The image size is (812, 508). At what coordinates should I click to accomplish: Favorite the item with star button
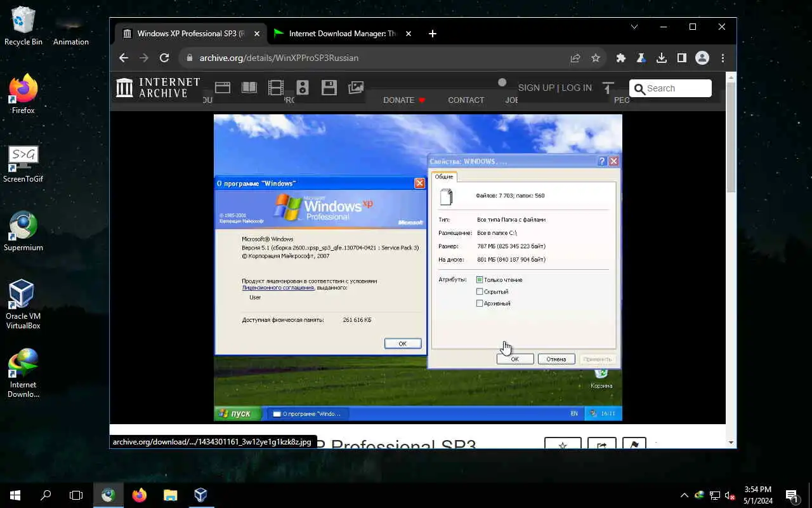click(563, 443)
